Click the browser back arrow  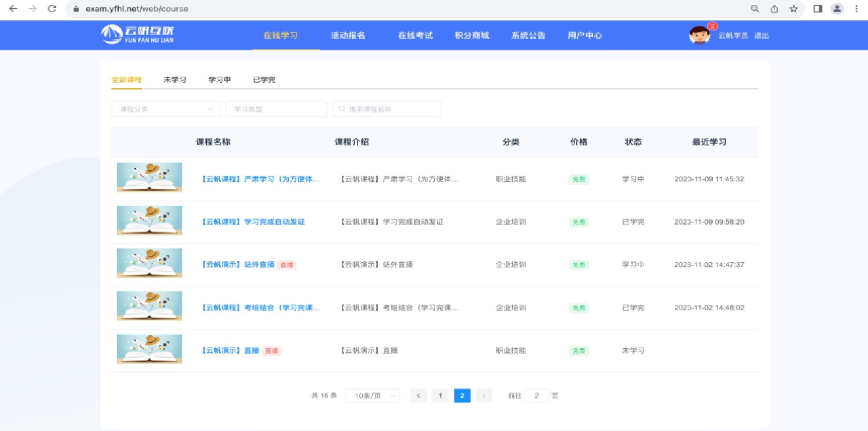click(13, 9)
